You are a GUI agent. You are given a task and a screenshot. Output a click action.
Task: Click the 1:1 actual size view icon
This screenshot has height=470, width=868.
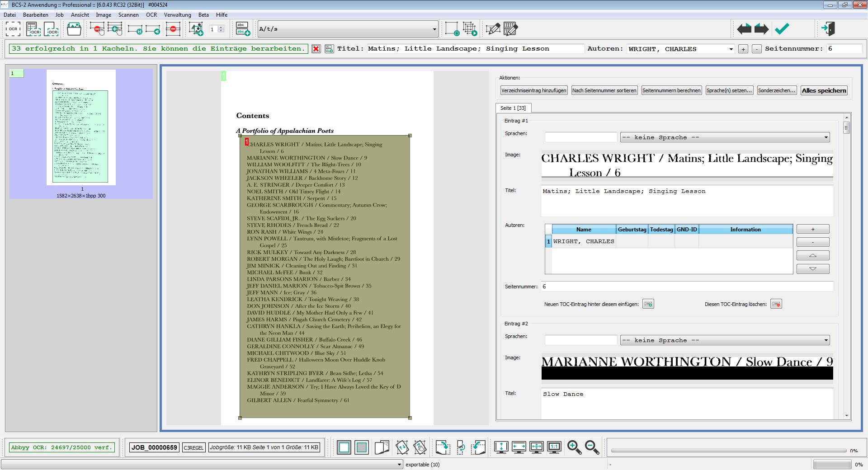coord(554,447)
